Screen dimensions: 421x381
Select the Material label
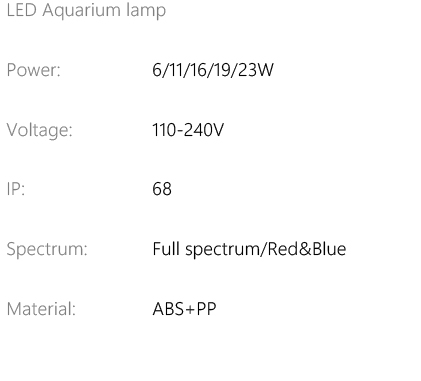[x=41, y=309]
